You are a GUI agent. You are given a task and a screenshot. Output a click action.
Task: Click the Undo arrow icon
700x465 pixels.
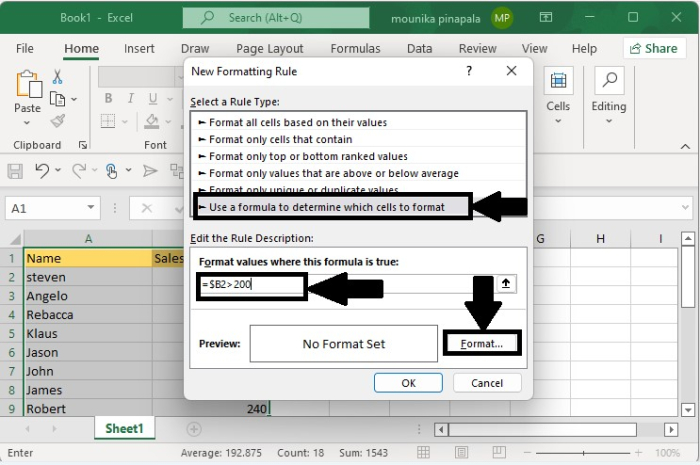[x=42, y=170]
